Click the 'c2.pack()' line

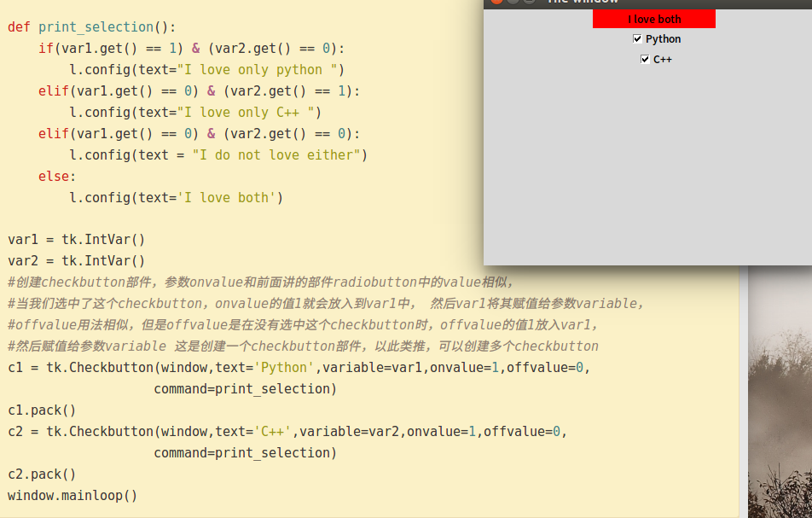coord(42,474)
